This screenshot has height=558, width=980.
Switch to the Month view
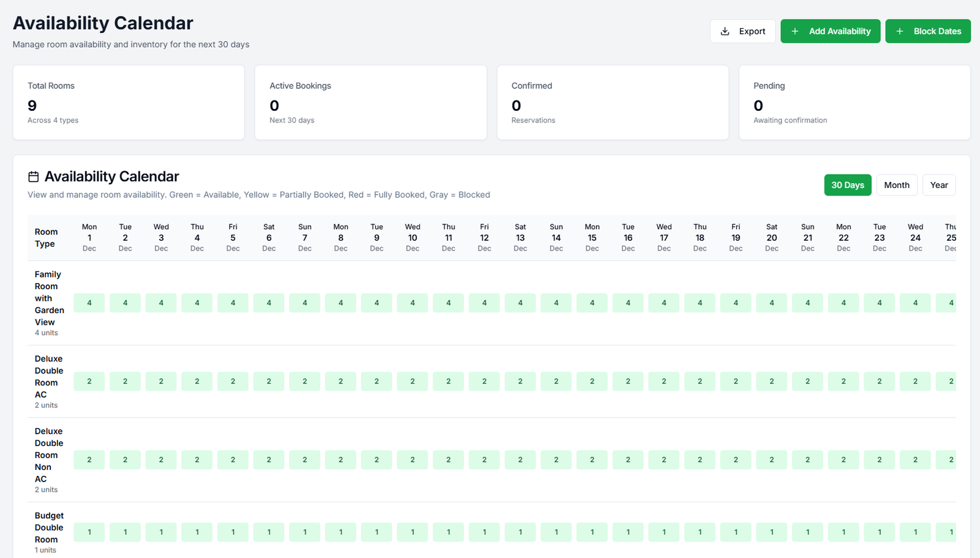(896, 184)
